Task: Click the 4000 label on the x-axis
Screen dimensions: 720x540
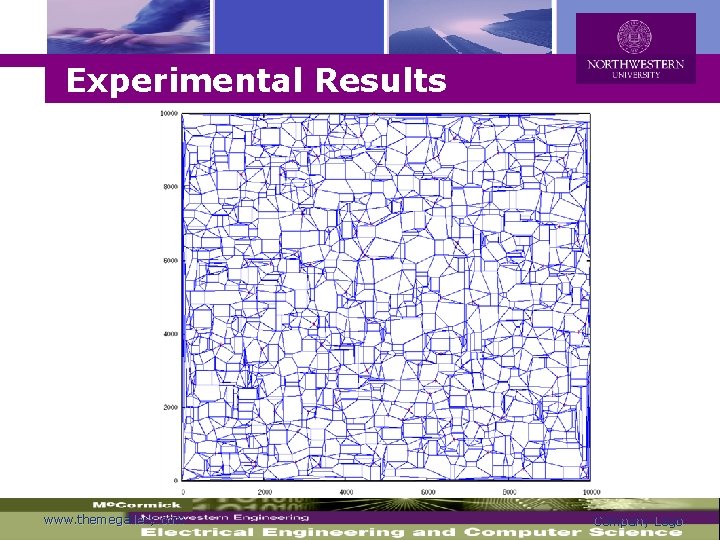Action: tap(346, 492)
